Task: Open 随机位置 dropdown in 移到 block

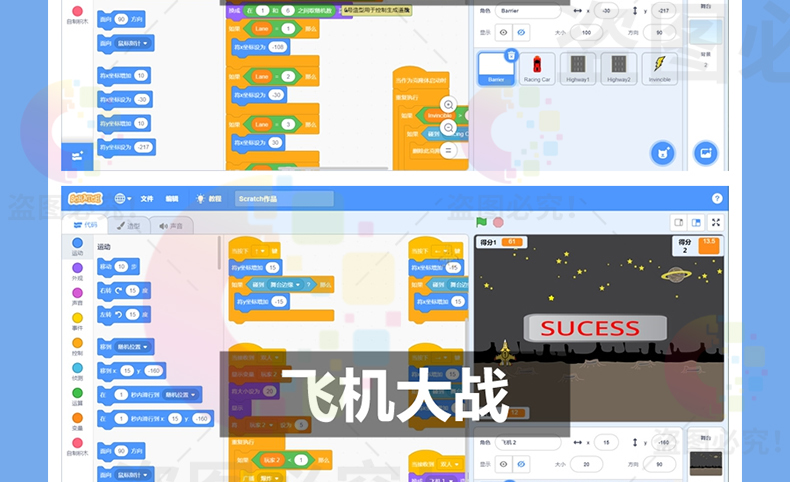Action: pos(133,347)
